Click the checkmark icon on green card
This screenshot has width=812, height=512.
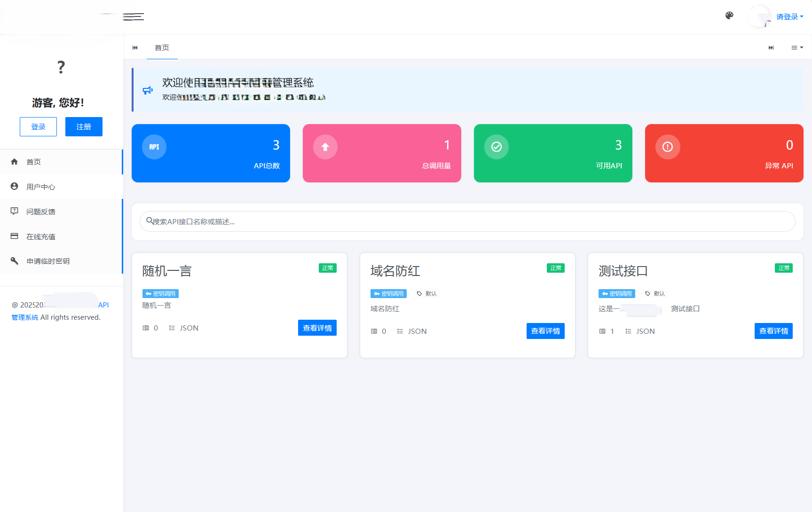coord(497,147)
